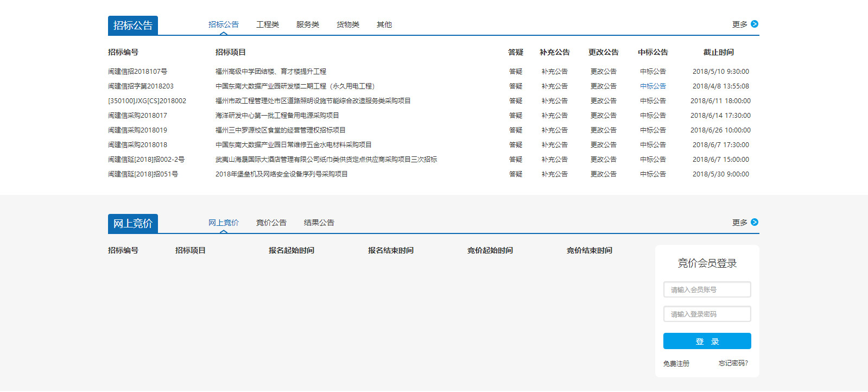Click 答疑 for 闽建信招2018107号 row
This screenshot has width=868, height=392.
coord(515,72)
